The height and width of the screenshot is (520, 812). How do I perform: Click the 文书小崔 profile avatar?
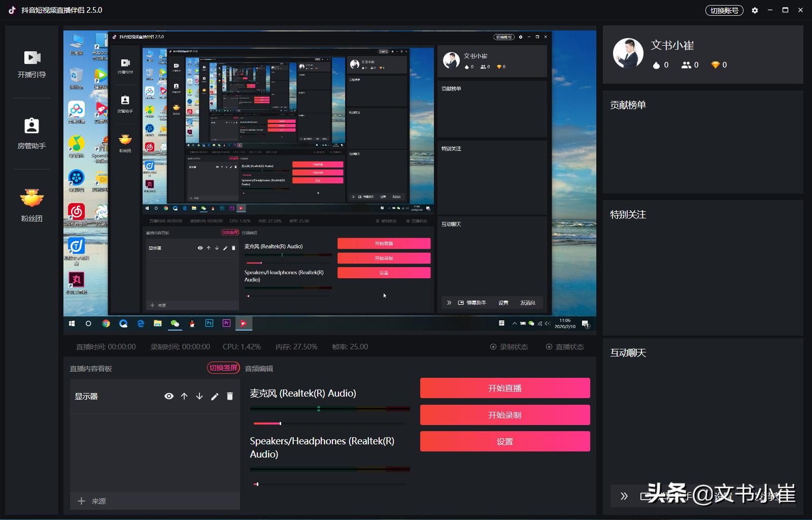[628, 53]
